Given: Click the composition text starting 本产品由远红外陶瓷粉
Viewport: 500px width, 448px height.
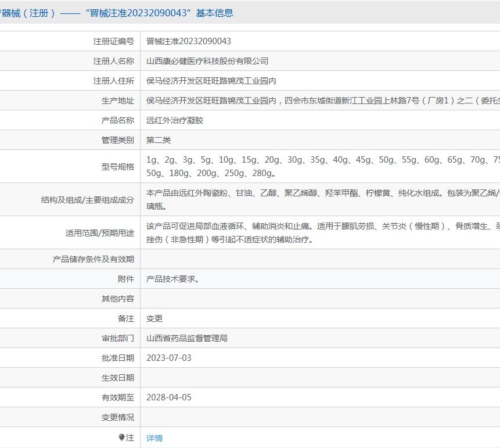Looking at the screenshot, I should point(323,199).
